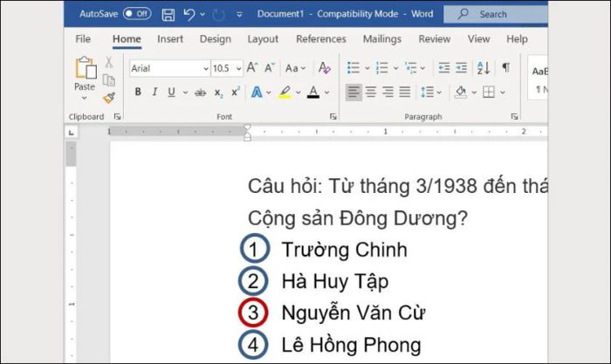Switch to the Home tab

[x=127, y=39]
